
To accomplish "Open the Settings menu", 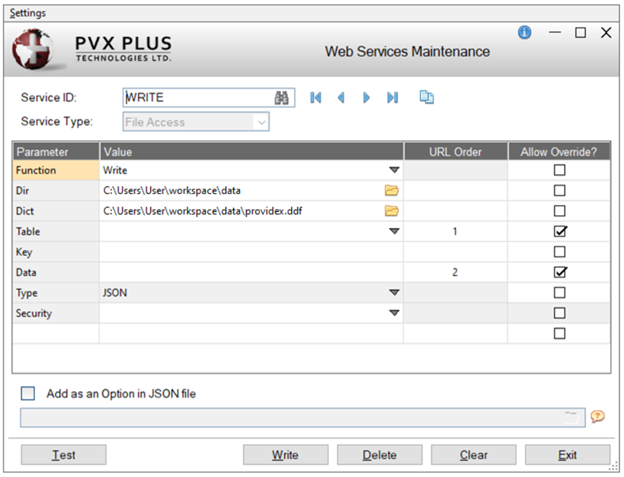I will coord(28,13).
